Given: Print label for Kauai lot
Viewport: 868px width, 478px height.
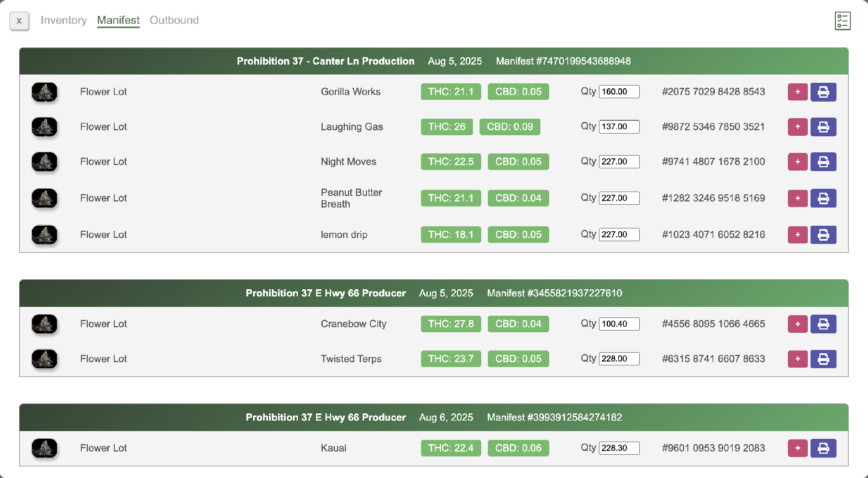Looking at the screenshot, I should [823, 448].
